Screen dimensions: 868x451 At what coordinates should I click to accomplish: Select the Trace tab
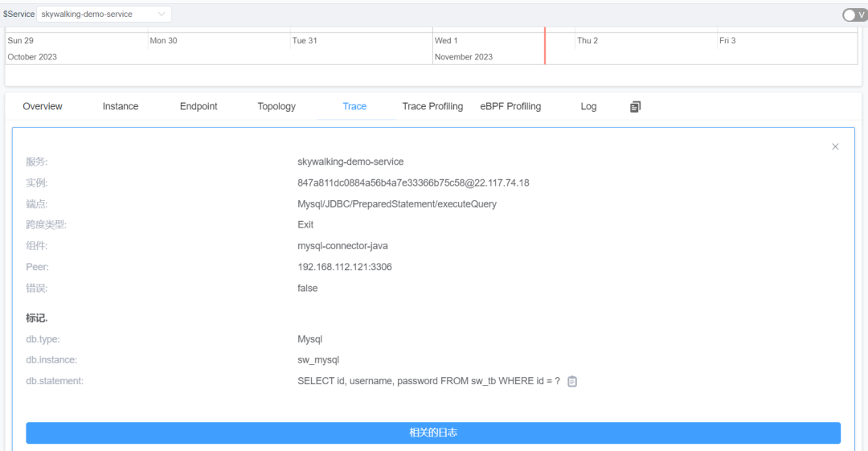tap(354, 106)
